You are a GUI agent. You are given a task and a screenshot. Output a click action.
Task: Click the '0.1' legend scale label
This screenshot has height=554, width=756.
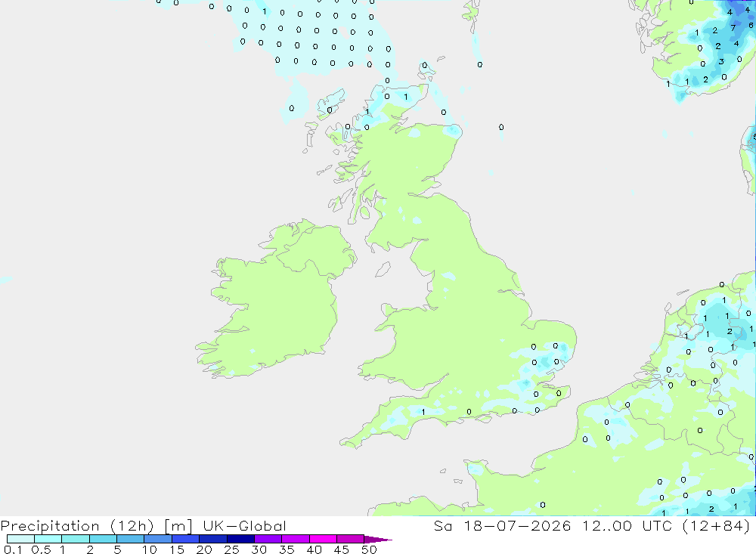(13, 549)
